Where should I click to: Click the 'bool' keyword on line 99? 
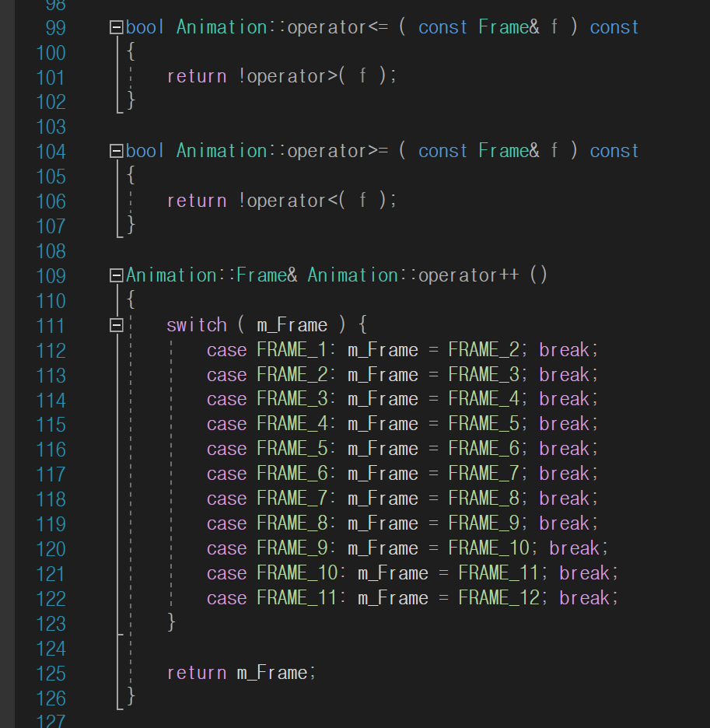145,27
